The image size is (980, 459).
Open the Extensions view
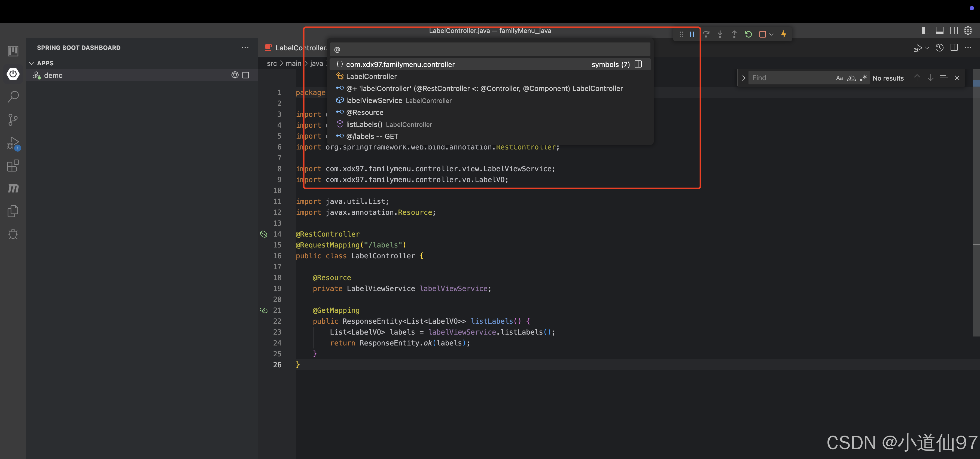[13, 166]
